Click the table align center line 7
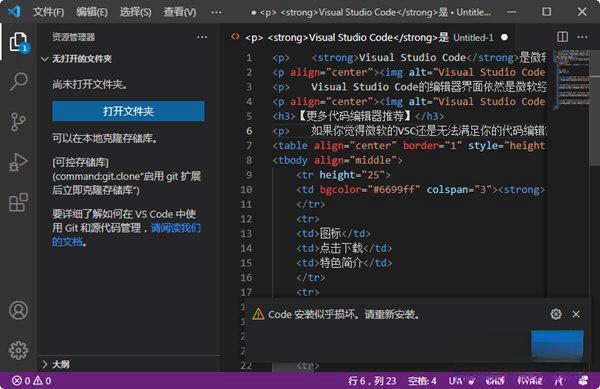Image resolution: width=600 pixels, height=389 pixels. [409, 146]
